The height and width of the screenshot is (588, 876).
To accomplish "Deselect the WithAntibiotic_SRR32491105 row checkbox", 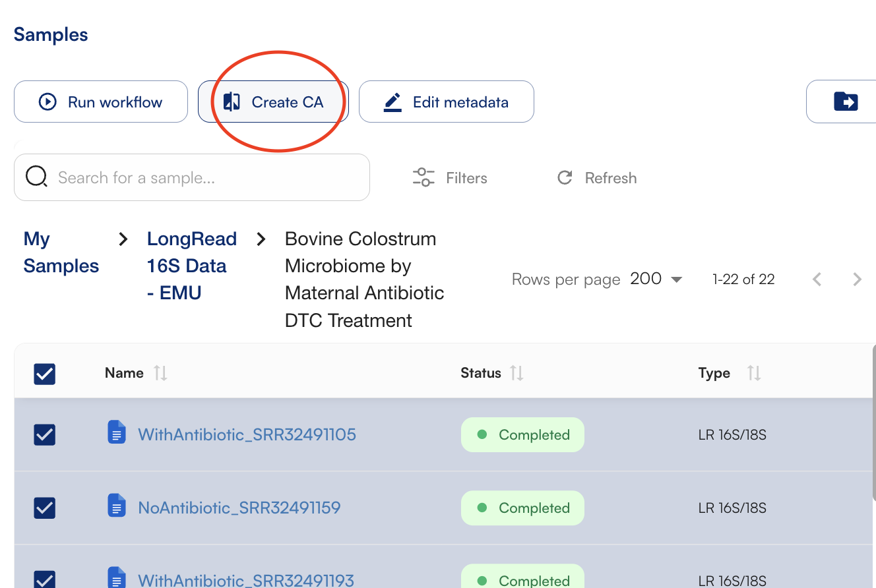I will coord(44,435).
